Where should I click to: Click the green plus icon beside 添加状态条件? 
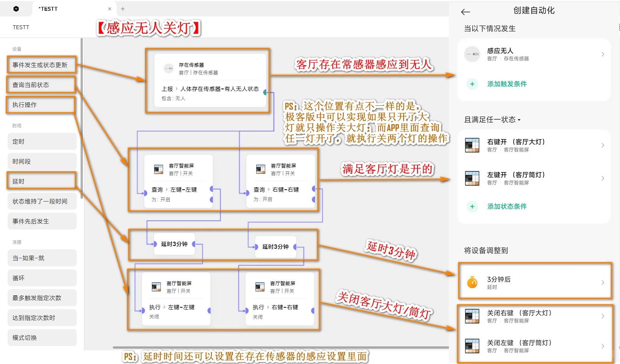[x=472, y=207]
